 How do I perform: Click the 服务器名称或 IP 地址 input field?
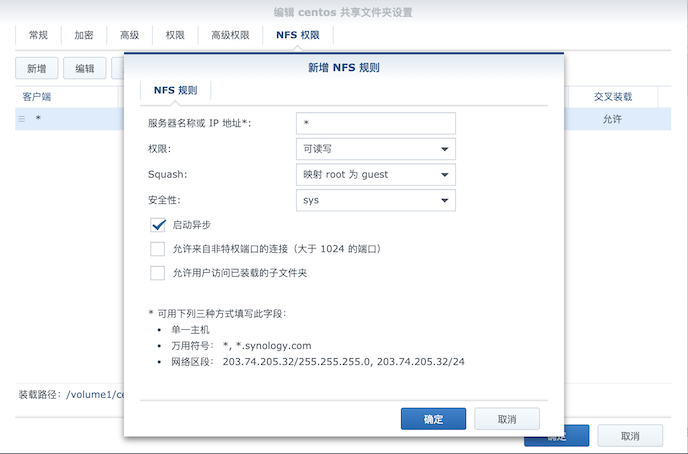pos(376,123)
